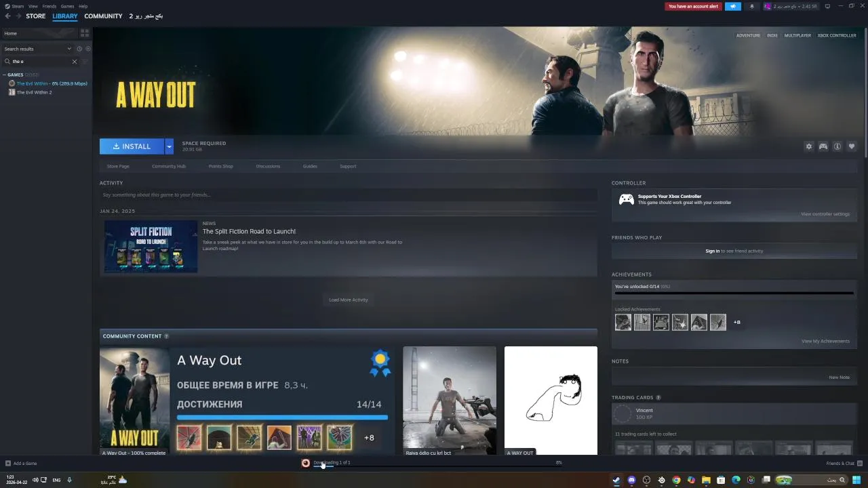868x488 pixels.
Task: Open advanced filter options icon
Action: (x=85, y=61)
